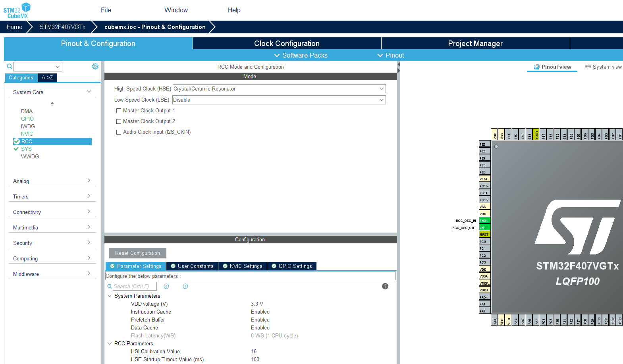The width and height of the screenshot is (623, 364).
Task: Click the cubemx.ioc breadcrumb item
Action: pyautogui.click(x=155, y=27)
